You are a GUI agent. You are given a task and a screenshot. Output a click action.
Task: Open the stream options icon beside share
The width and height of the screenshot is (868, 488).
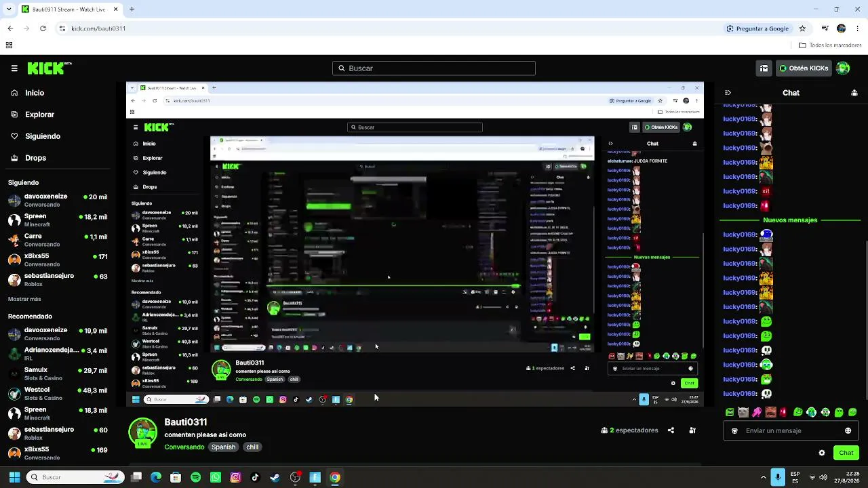(x=692, y=430)
